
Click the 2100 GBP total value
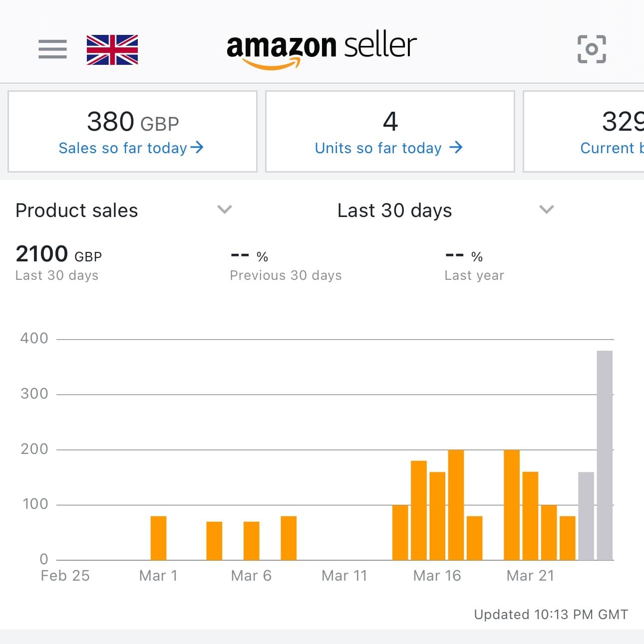(x=58, y=254)
